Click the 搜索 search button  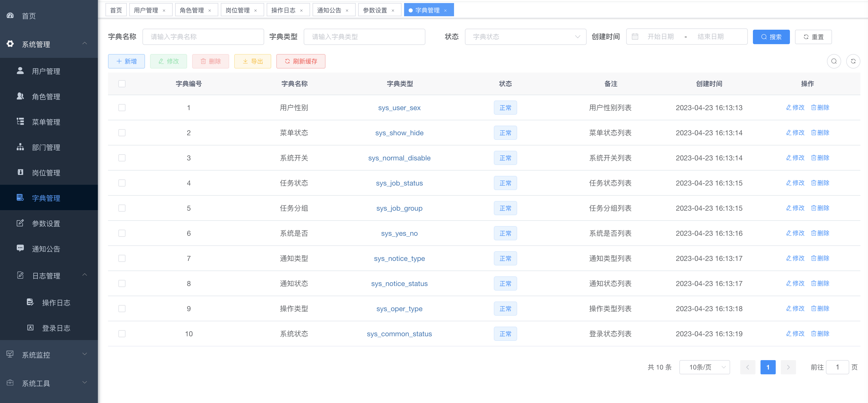click(771, 37)
